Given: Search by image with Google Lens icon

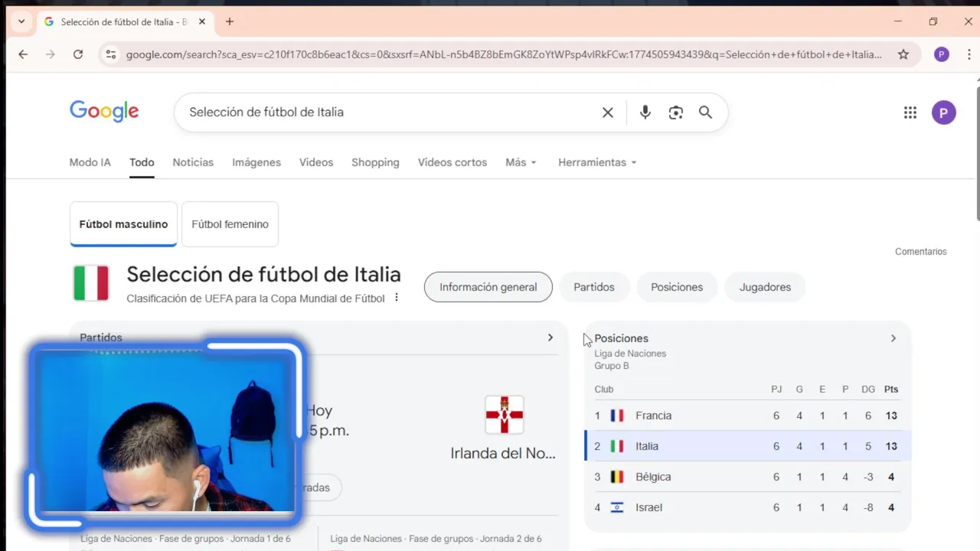Looking at the screenshot, I should [x=675, y=112].
